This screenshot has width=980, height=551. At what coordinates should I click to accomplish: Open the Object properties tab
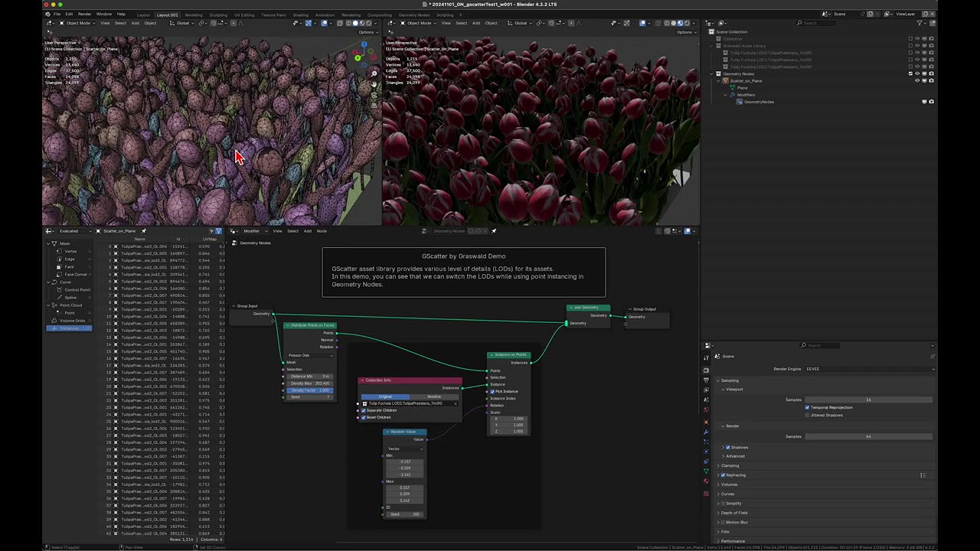point(706,422)
